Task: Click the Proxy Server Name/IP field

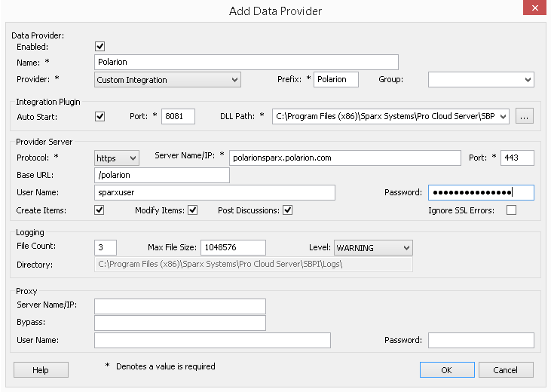Action: pyautogui.click(x=180, y=306)
